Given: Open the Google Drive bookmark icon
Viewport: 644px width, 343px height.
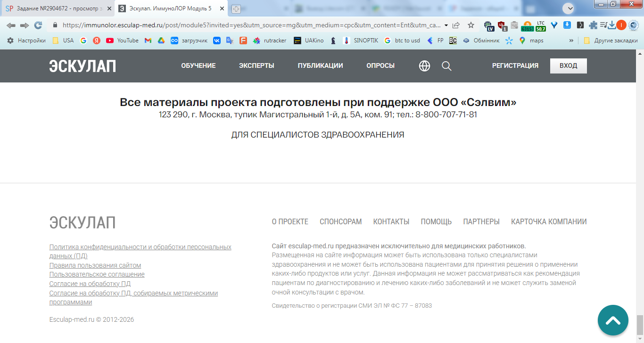Looking at the screenshot, I should pyautogui.click(x=161, y=41).
